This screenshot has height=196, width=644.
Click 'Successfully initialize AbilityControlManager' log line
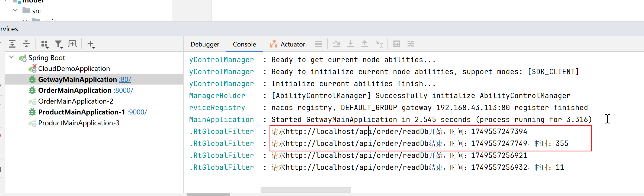click(x=421, y=96)
